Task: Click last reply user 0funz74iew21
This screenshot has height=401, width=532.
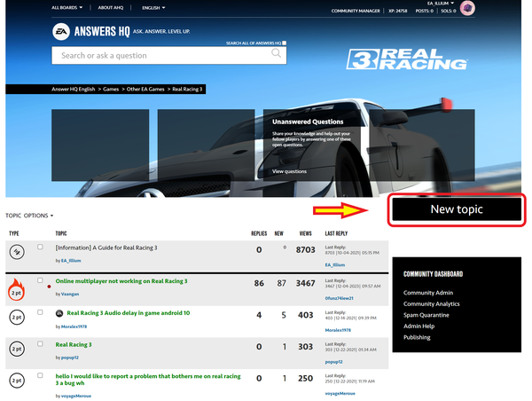Action: tap(339, 298)
